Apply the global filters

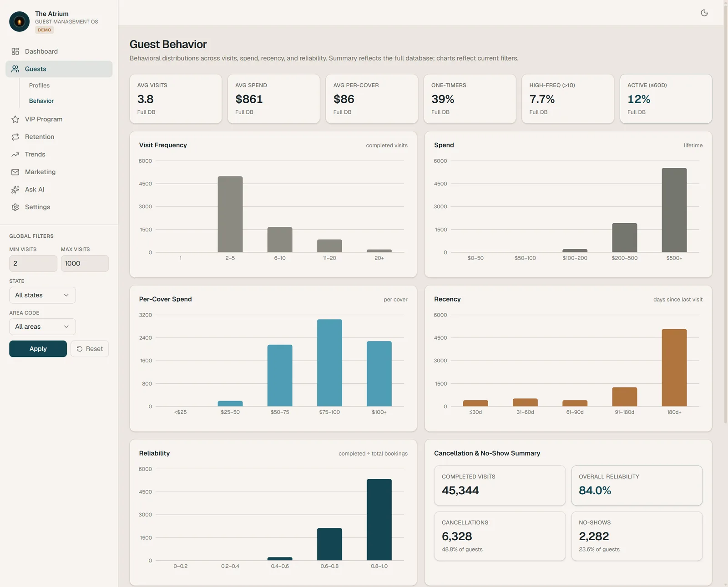pos(38,349)
